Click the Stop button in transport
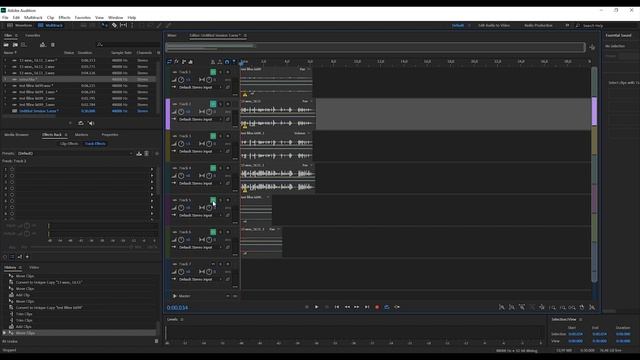640x360 pixels. [307, 307]
